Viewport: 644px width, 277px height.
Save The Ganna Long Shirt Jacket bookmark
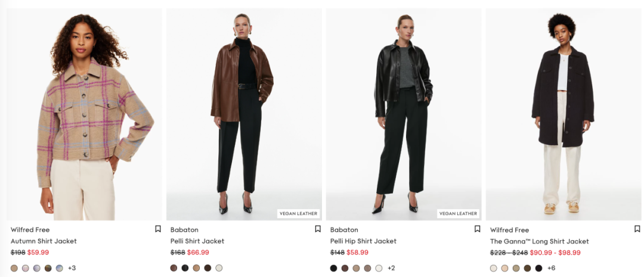pyautogui.click(x=637, y=229)
